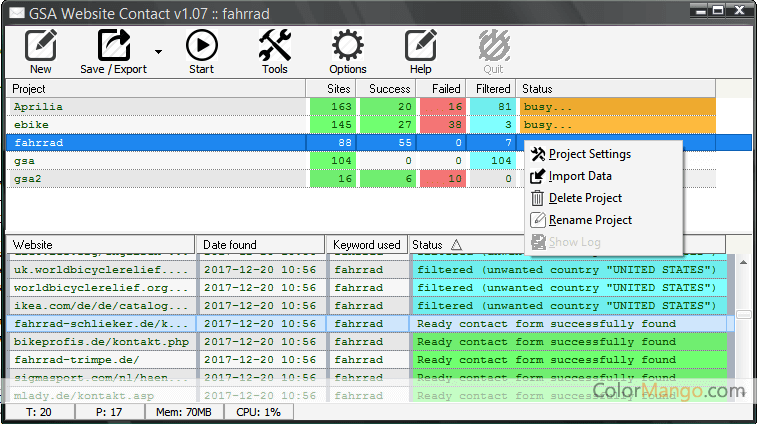Click fahrrad's Success count 55

pyautogui.click(x=387, y=142)
